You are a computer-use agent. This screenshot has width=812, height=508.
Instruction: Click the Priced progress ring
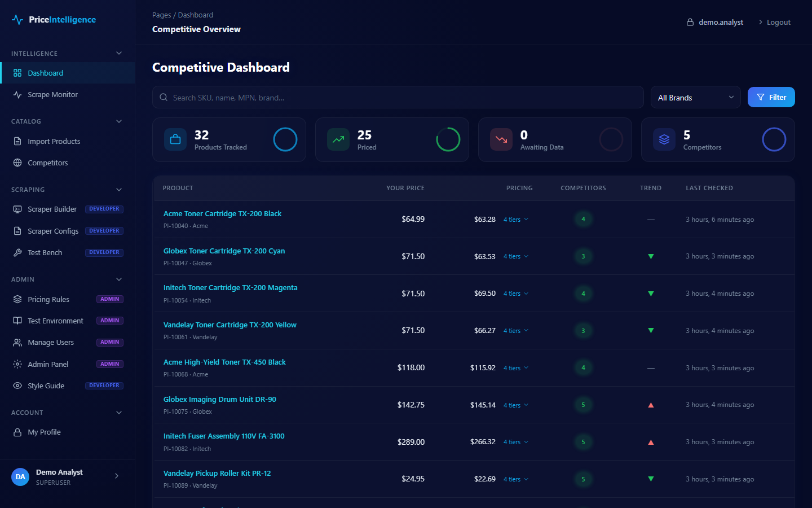click(x=448, y=139)
